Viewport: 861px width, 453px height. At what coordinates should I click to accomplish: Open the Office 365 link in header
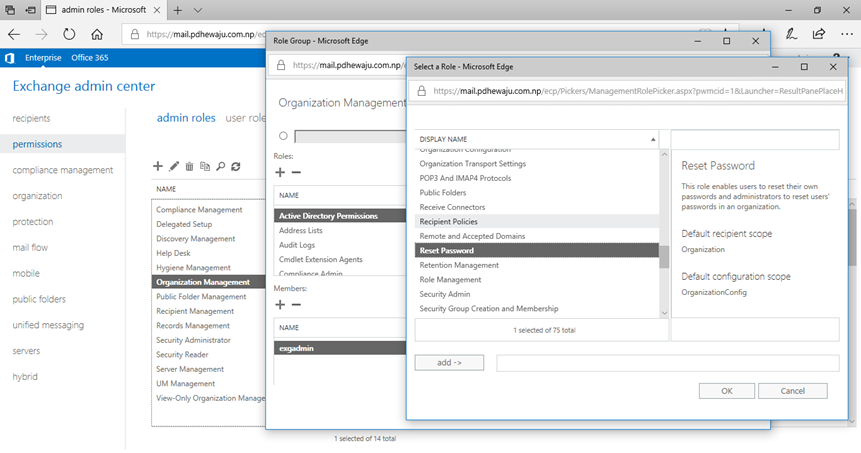click(x=91, y=58)
